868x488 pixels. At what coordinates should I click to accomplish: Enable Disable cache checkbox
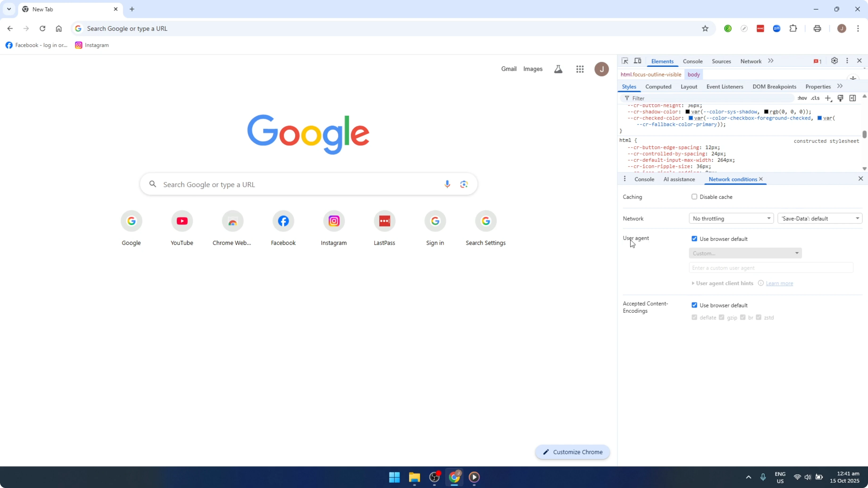[x=694, y=197]
